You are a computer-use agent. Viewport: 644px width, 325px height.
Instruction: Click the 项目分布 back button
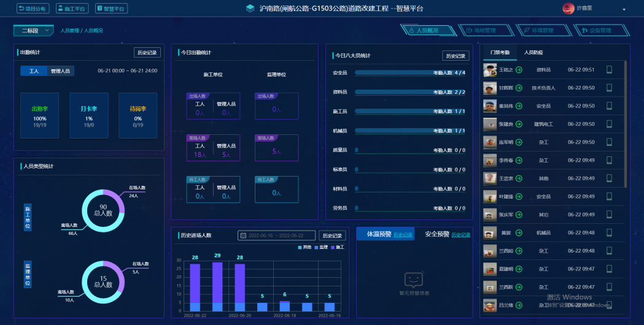[x=33, y=8]
